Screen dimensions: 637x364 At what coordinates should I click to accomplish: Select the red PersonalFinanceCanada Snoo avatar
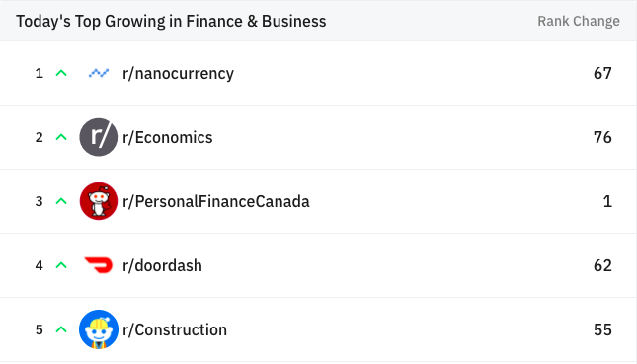(x=99, y=201)
